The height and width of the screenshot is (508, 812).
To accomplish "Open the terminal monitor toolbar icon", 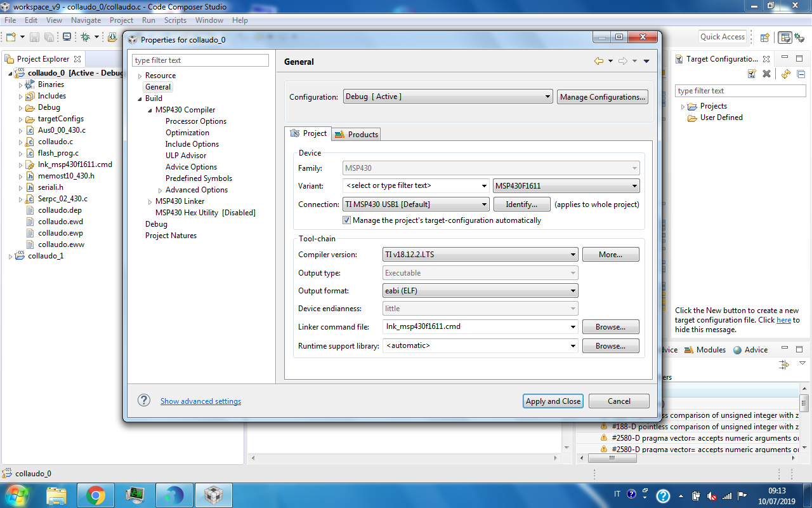I will [67, 37].
